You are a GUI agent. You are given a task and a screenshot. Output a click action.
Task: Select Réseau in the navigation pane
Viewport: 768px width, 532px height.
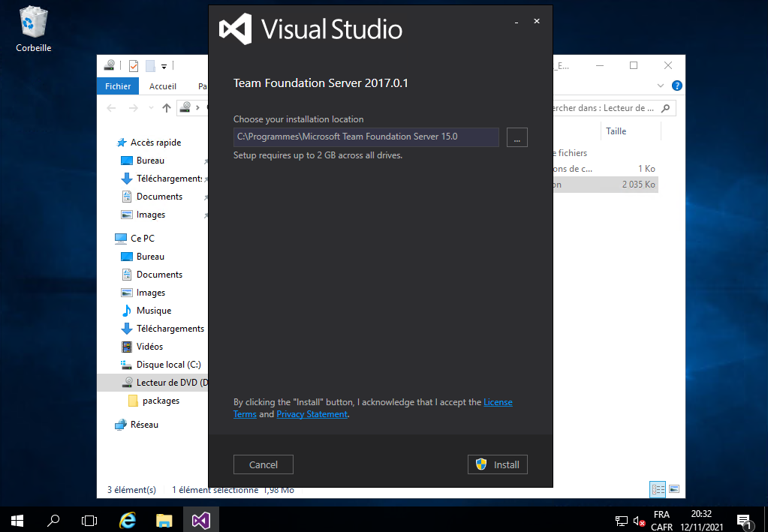pos(144,425)
